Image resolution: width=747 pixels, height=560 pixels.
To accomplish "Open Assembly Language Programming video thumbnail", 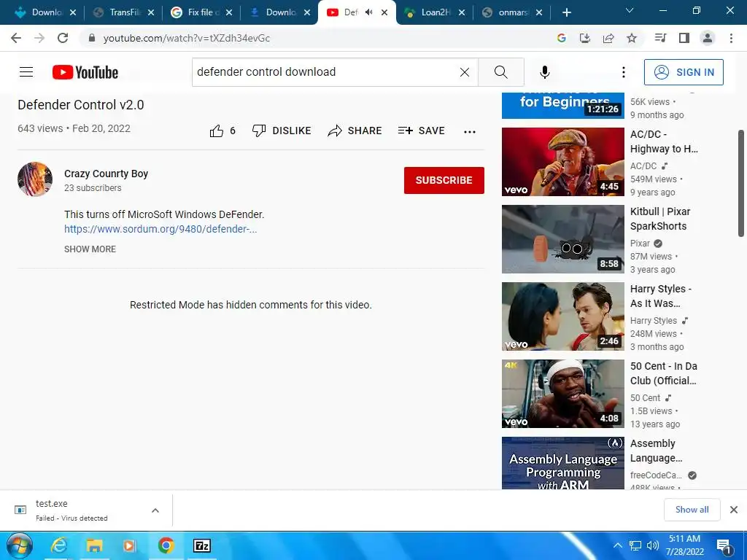I will (562, 463).
